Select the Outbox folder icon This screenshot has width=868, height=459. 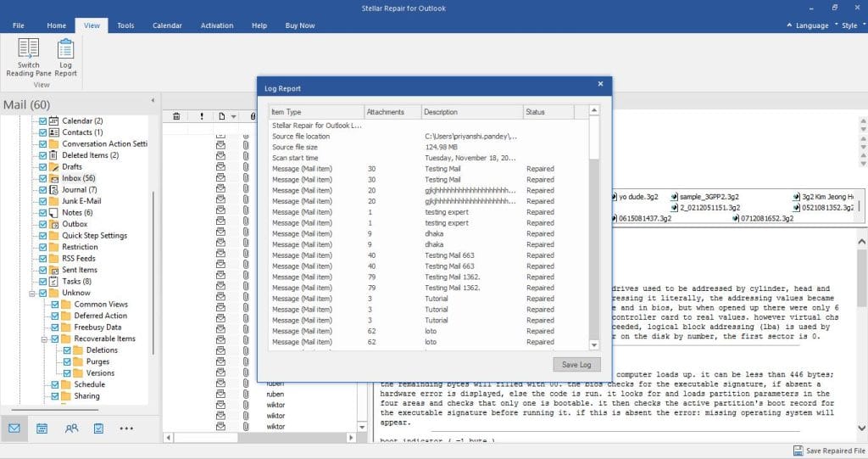pos(53,225)
